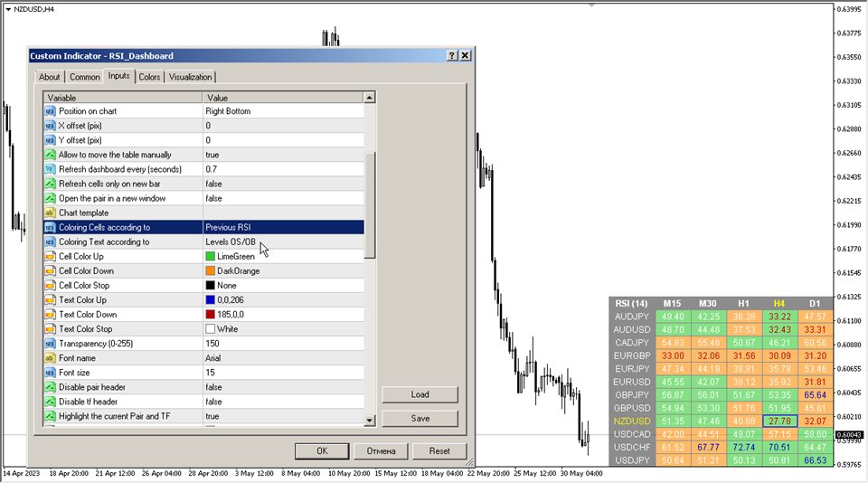Click the EURGBP pair label in dashboard
Viewport: 868px width, 483px height.
point(632,355)
